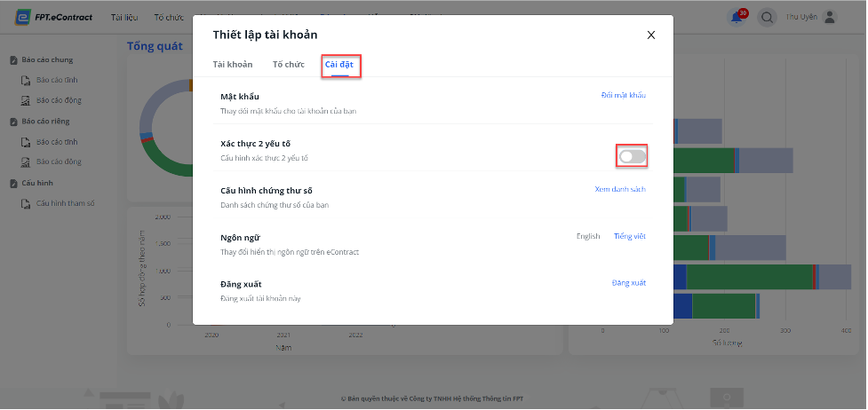The width and height of the screenshot is (868, 410).
Task: Select English language option
Action: point(588,236)
